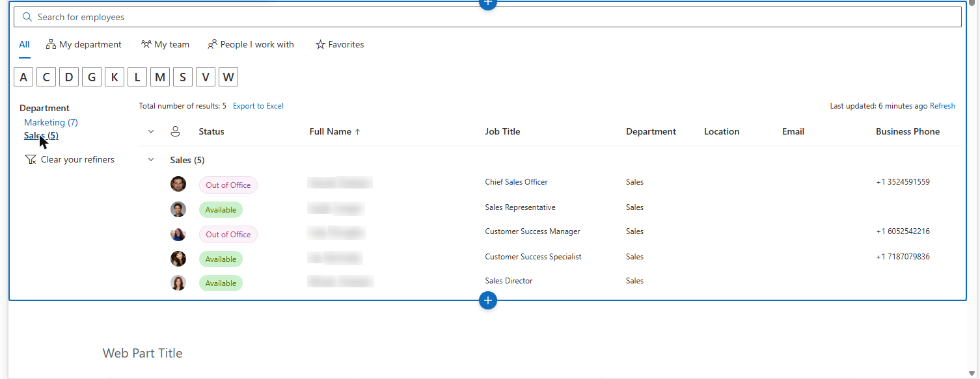Open the Favorites tab
Screen dimensions: 980x379
[x=340, y=44]
